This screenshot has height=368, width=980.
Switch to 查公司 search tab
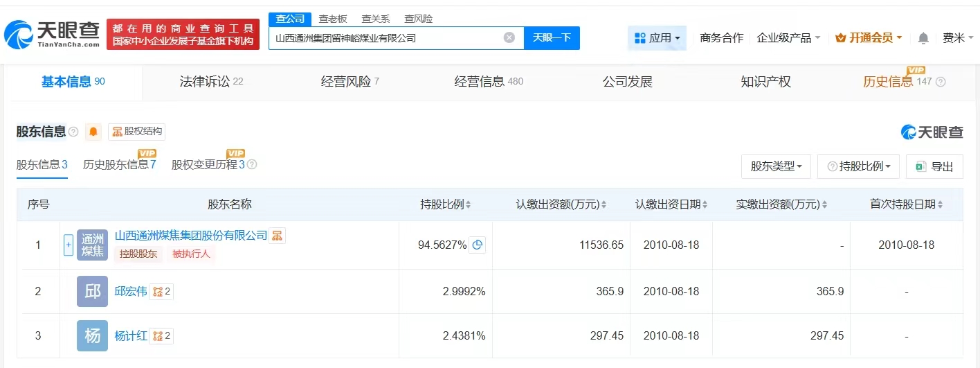290,19
